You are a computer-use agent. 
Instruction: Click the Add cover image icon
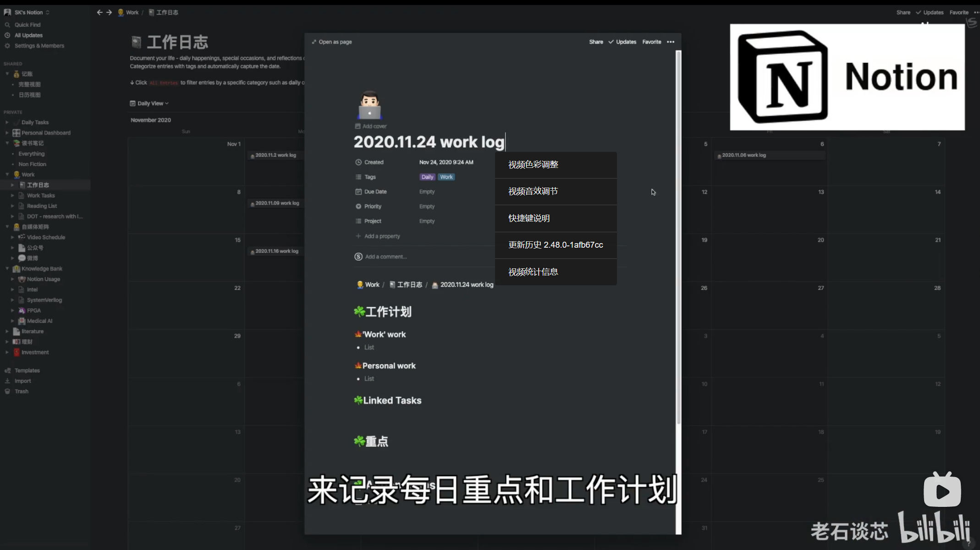point(358,126)
